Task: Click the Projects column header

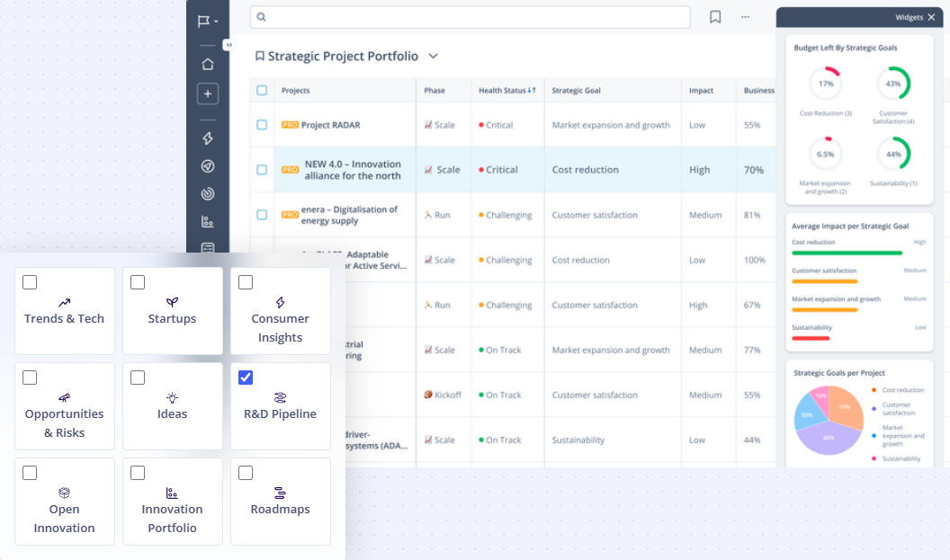Action: click(x=296, y=90)
